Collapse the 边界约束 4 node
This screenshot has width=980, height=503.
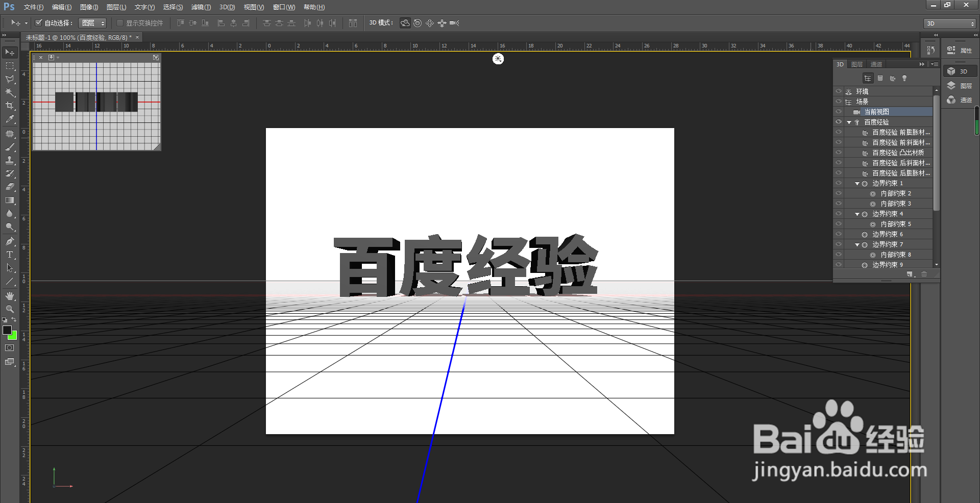857,214
